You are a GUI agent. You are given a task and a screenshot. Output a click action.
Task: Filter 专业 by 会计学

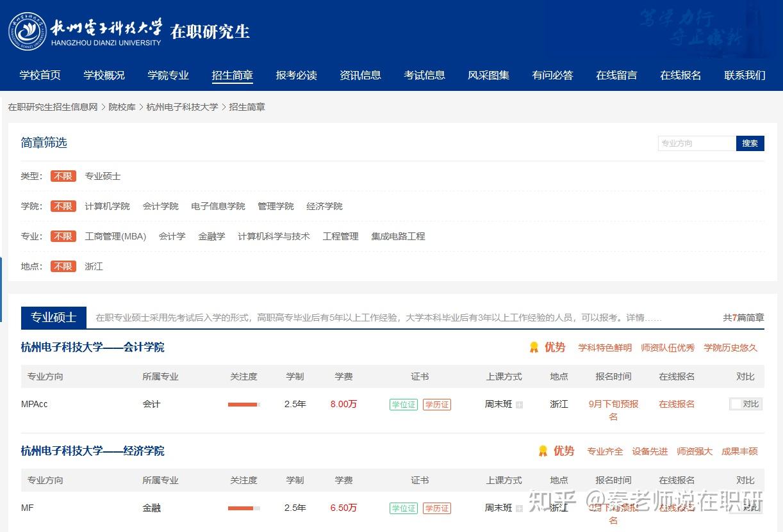172,236
